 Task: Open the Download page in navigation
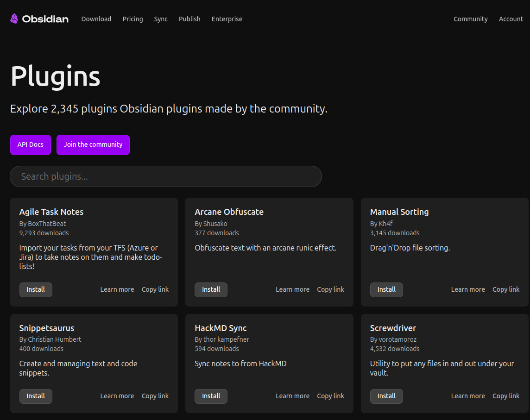pyautogui.click(x=96, y=19)
